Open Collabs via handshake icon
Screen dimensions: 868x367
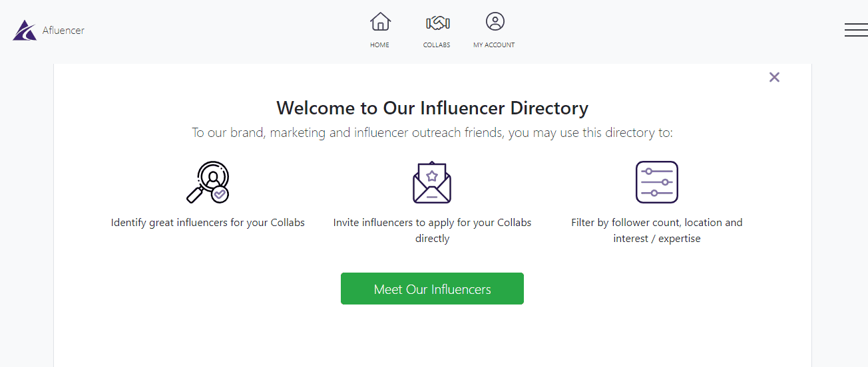(x=437, y=23)
